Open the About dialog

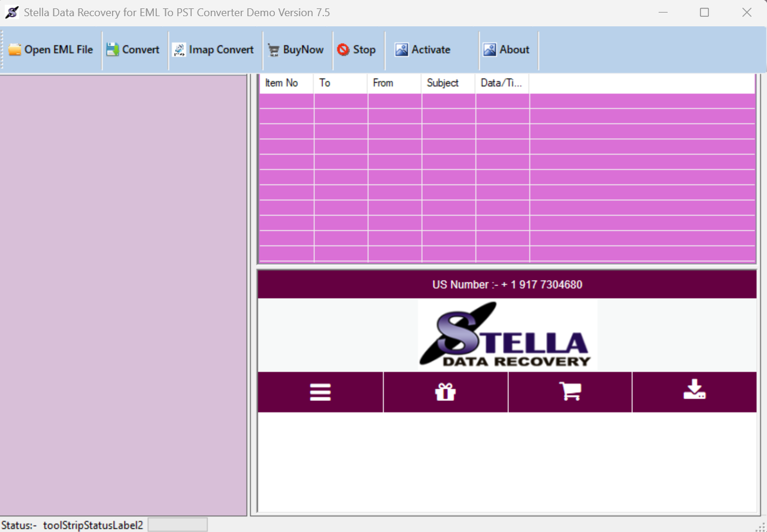pyautogui.click(x=507, y=50)
